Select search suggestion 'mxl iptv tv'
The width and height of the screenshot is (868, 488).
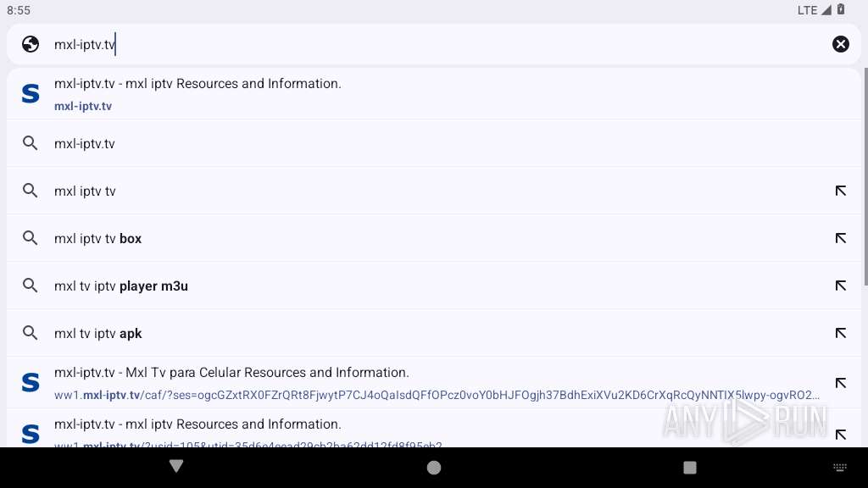point(434,191)
